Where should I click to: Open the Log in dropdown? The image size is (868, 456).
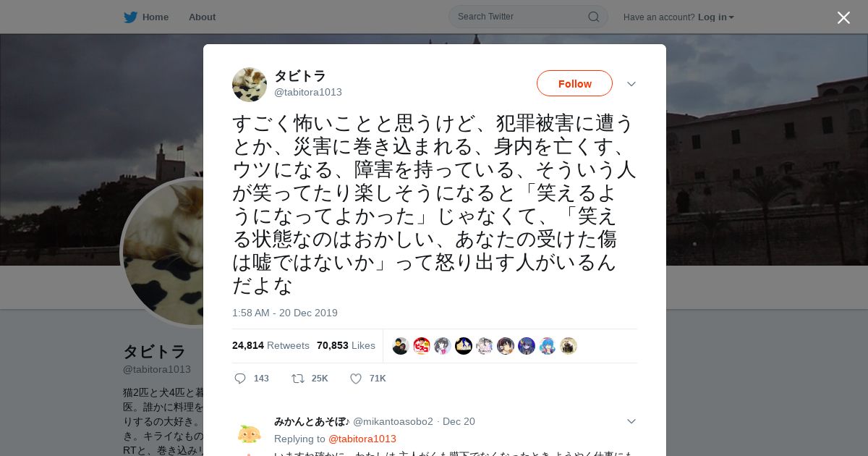(x=716, y=17)
